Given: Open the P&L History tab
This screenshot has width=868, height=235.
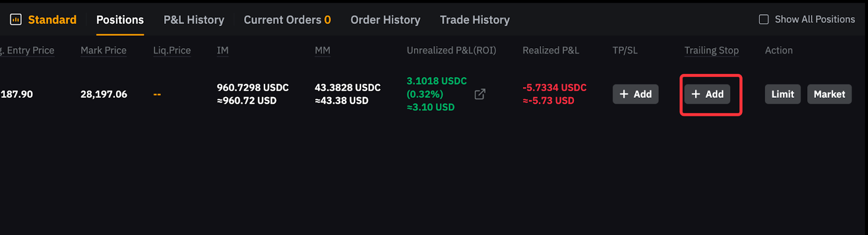Looking at the screenshot, I should pos(194,20).
